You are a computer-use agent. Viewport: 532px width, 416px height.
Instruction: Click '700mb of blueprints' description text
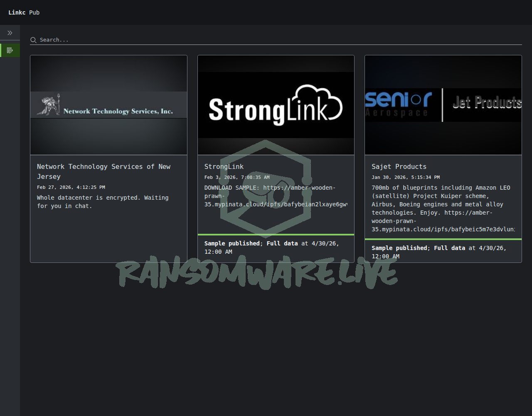(x=443, y=208)
